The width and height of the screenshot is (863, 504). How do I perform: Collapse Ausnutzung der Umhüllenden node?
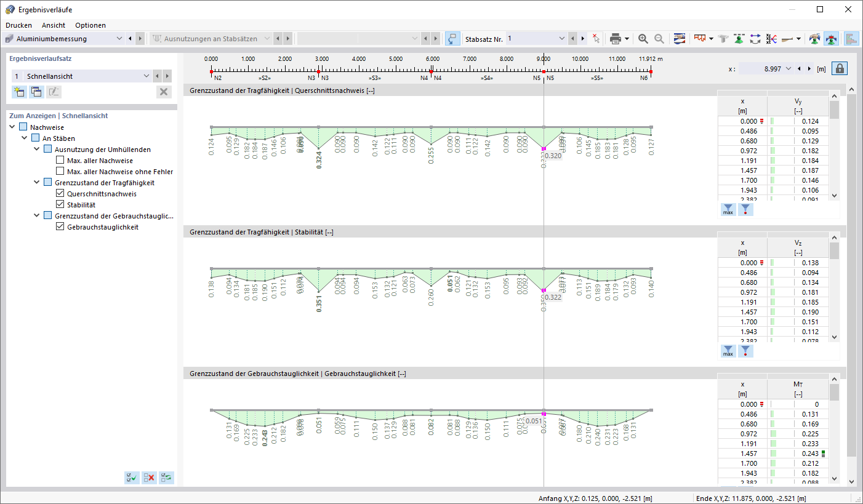tap(37, 150)
